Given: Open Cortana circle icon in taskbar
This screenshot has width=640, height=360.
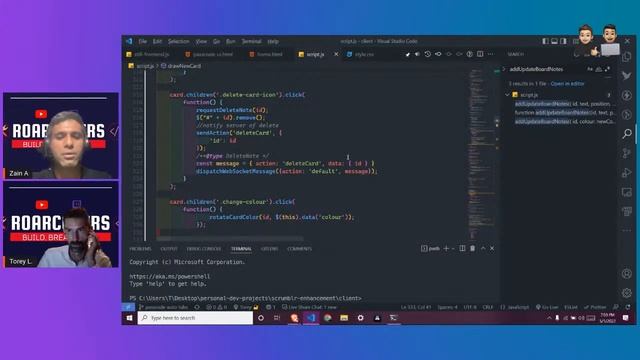Looking at the screenshot, I should point(261,318).
